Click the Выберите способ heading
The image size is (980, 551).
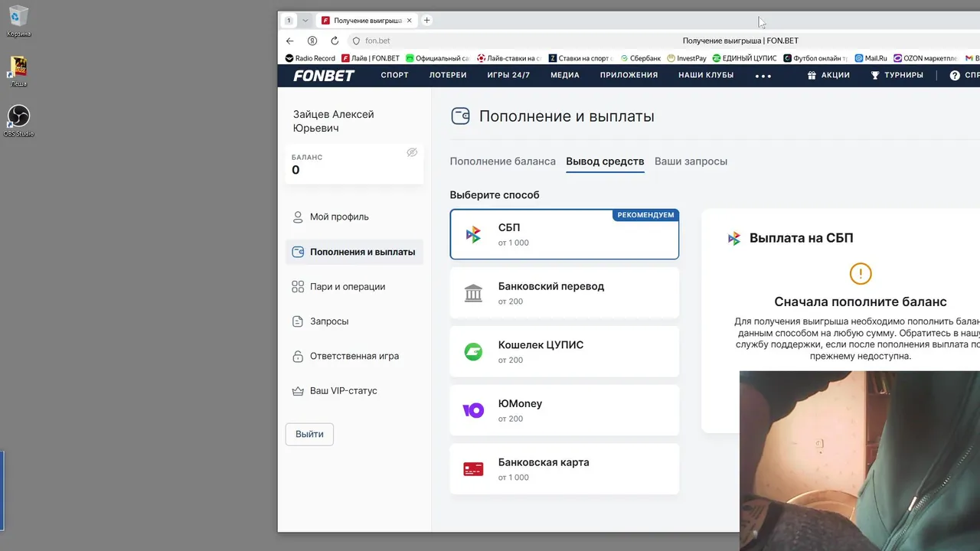[495, 195]
